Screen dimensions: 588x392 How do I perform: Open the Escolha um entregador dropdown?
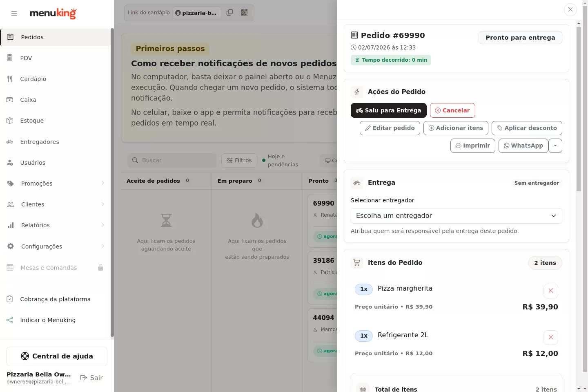pos(456,216)
